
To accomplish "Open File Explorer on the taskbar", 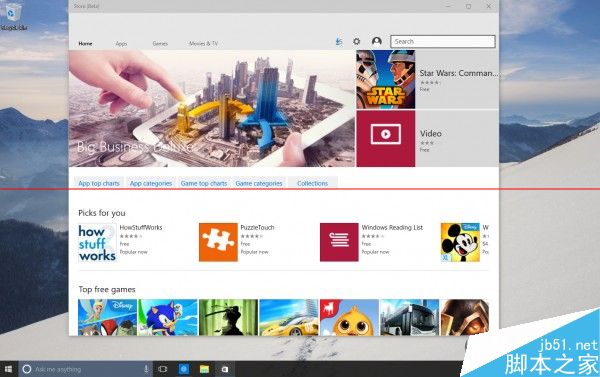I will [204, 369].
